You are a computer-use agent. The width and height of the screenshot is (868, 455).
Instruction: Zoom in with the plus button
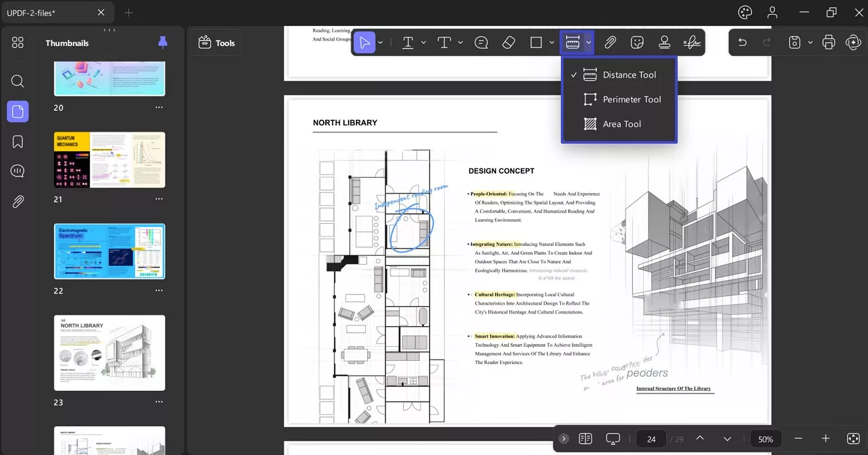click(x=826, y=439)
